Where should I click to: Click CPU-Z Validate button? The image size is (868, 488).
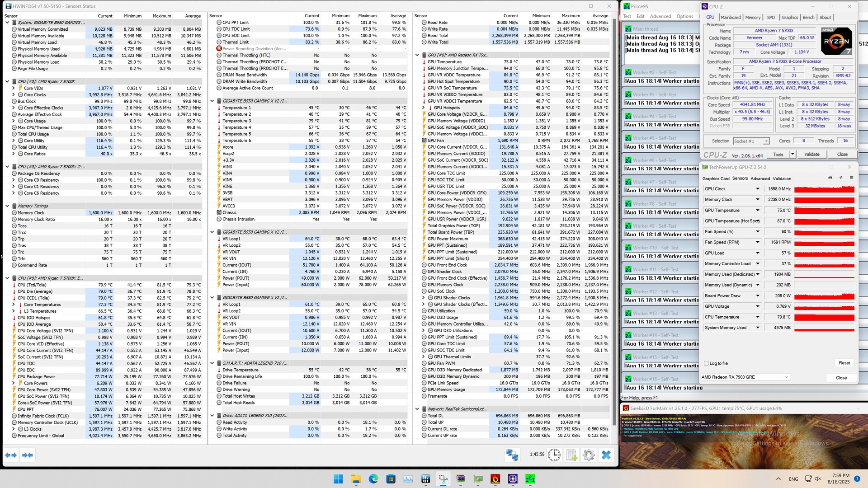coord(811,155)
